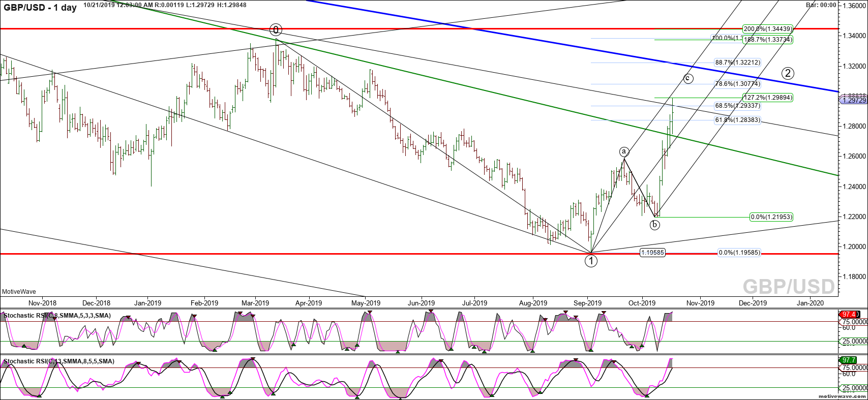The image size is (868, 400).
Task: Click the Bar: 00:00 countdown text
Action: point(821,5)
